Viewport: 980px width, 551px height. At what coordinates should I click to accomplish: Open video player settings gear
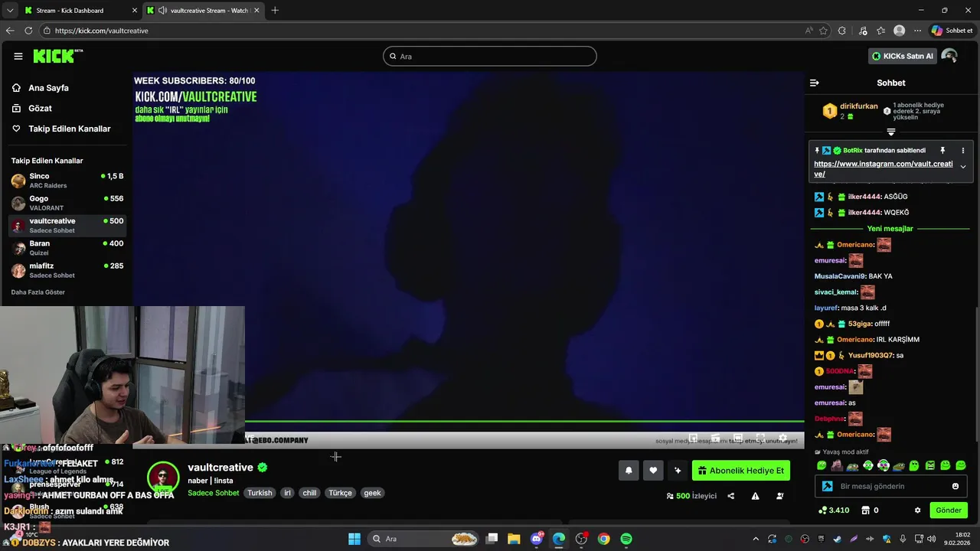pos(782,439)
